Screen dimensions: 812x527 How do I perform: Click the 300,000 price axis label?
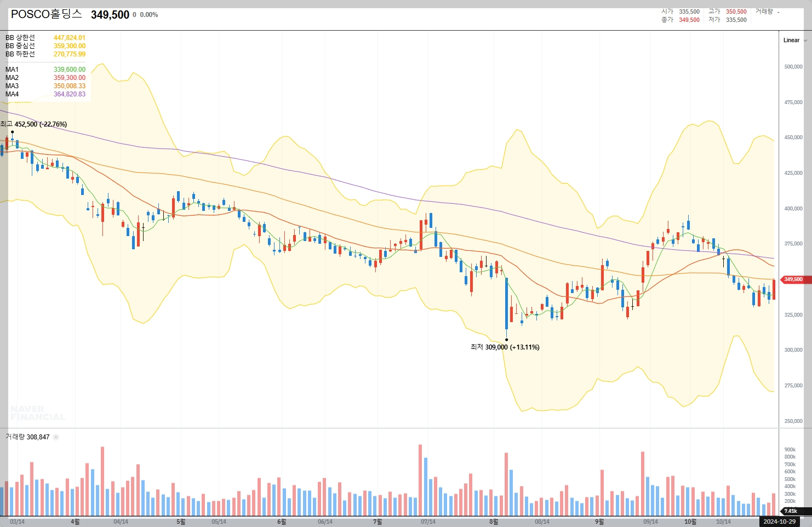pyautogui.click(x=793, y=350)
